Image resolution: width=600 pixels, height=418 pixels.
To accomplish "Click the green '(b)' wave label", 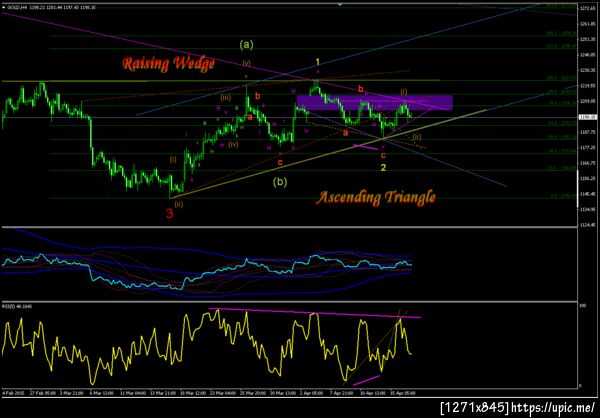I will [x=280, y=182].
